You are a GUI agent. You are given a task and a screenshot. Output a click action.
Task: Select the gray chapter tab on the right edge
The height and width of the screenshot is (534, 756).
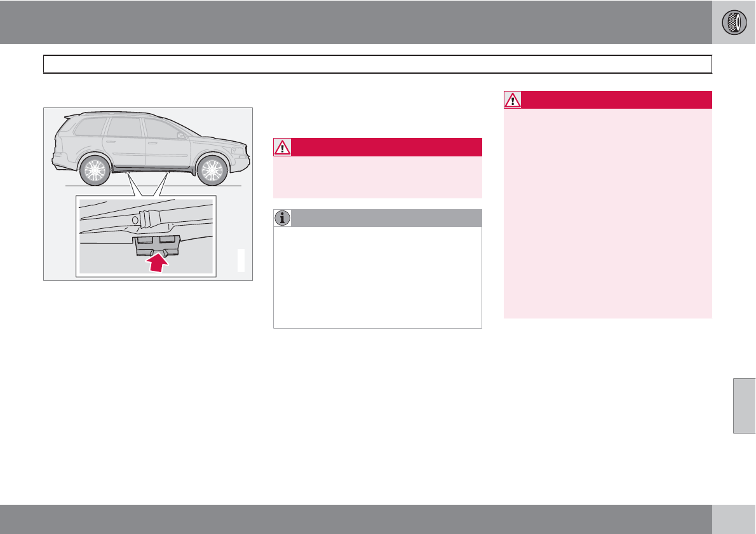pyautogui.click(x=744, y=406)
